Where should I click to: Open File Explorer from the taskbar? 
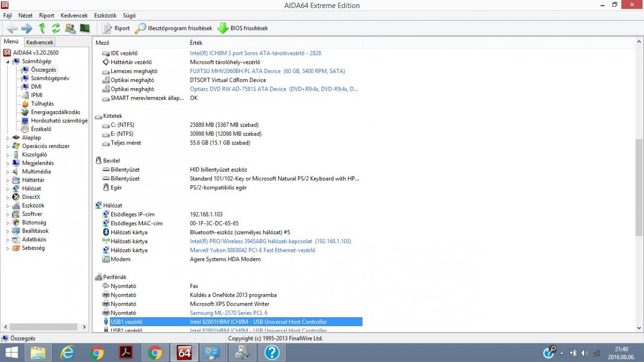click(38, 352)
